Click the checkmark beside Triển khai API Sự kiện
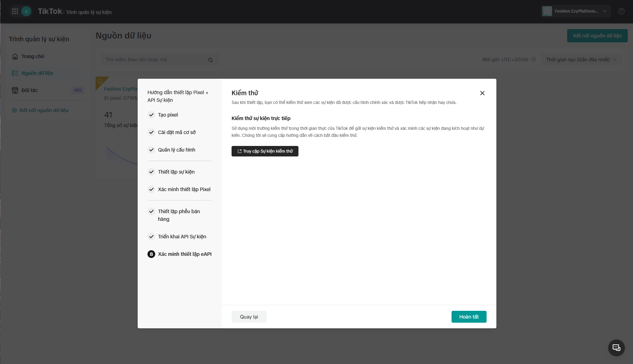Viewport: 633px width, 364px height. tap(151, 237)
